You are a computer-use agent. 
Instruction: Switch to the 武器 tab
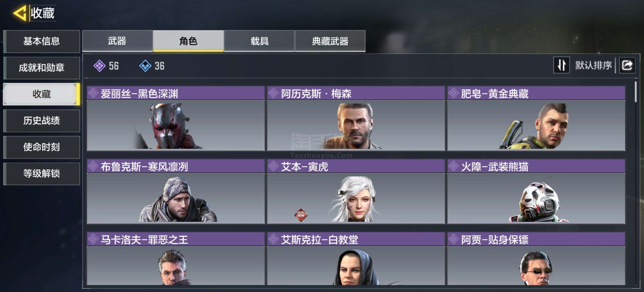pos(117,41)
